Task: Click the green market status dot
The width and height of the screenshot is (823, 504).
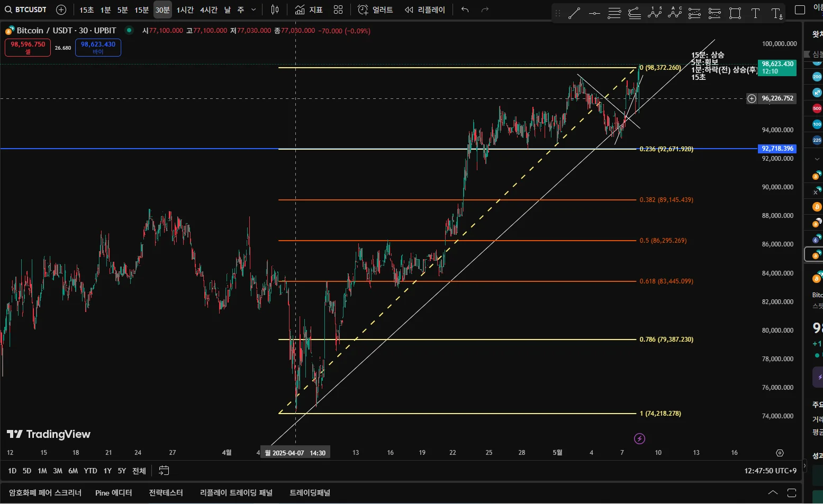Action: (128, 31)
